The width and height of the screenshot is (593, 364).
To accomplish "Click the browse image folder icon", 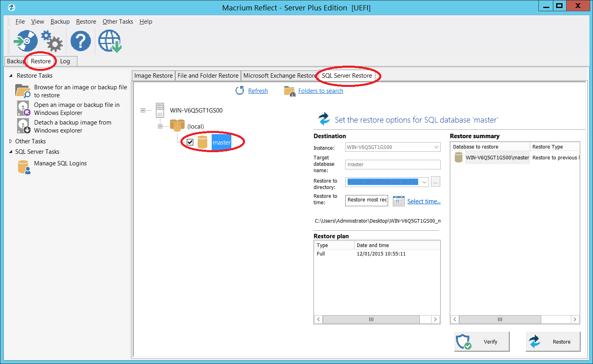I will pyautogui.click(x=23, y=91).
